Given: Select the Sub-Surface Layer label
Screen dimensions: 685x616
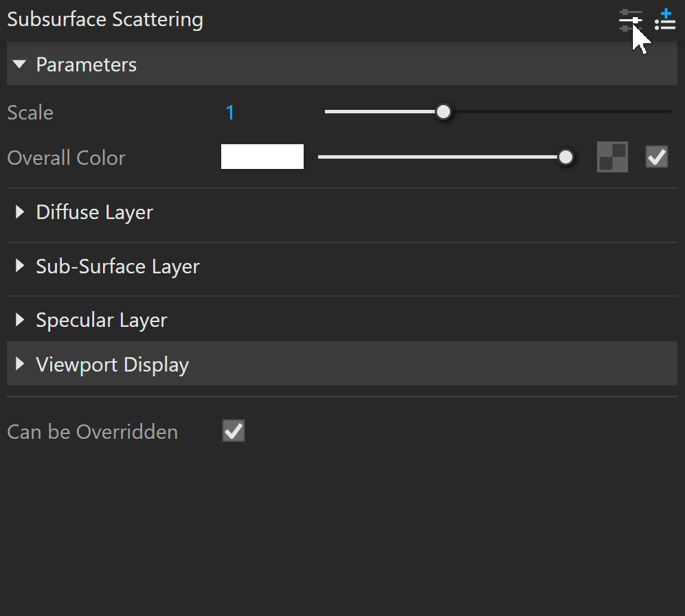Looking at the screenshot, I should point(117,266).
